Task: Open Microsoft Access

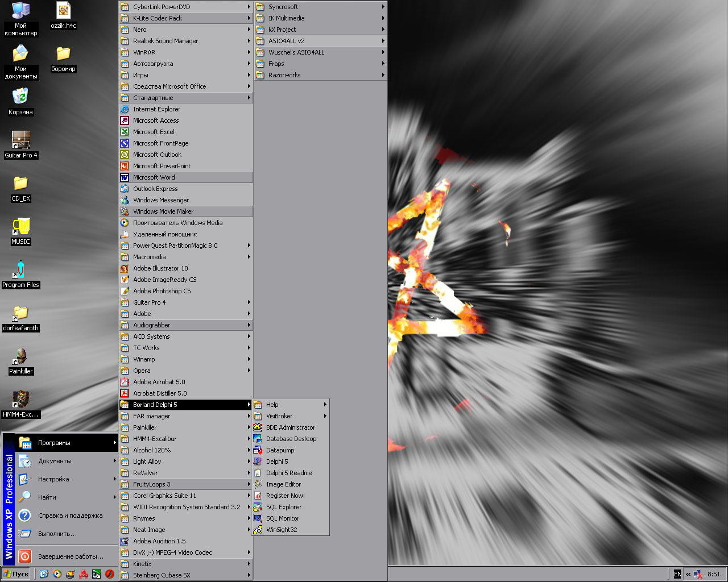Action: click(x=186, y=120)
